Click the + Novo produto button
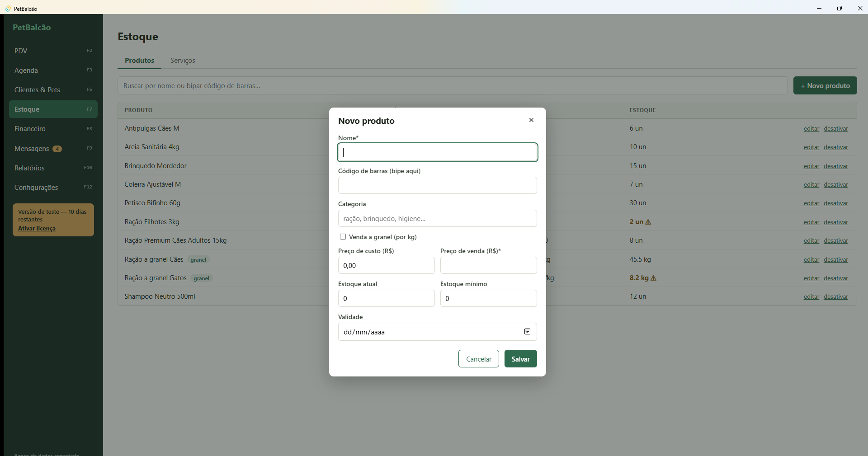The height and width of the screenshot is (456, 868). click(x=825, y=85)
